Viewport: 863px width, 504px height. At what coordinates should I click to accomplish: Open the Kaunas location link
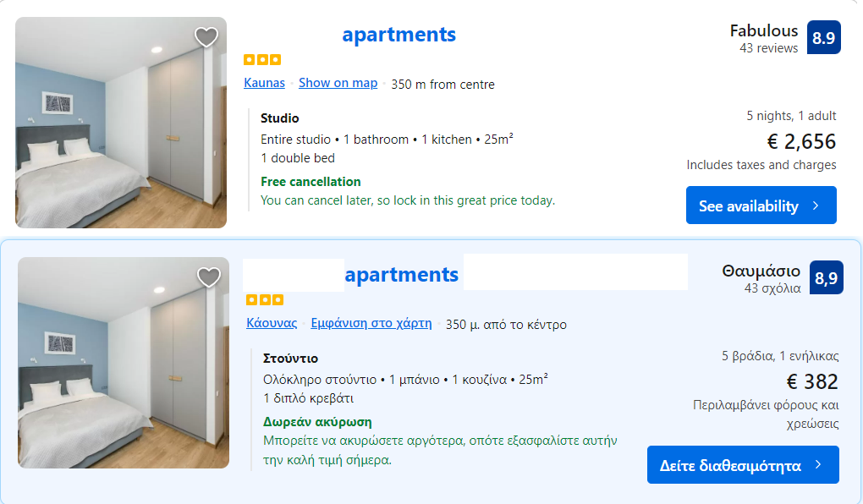(264, 83)
